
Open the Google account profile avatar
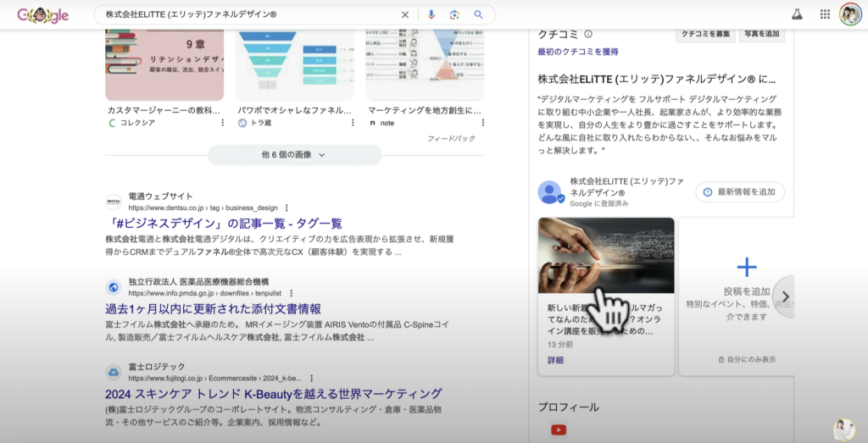click(x=849, y=14)
